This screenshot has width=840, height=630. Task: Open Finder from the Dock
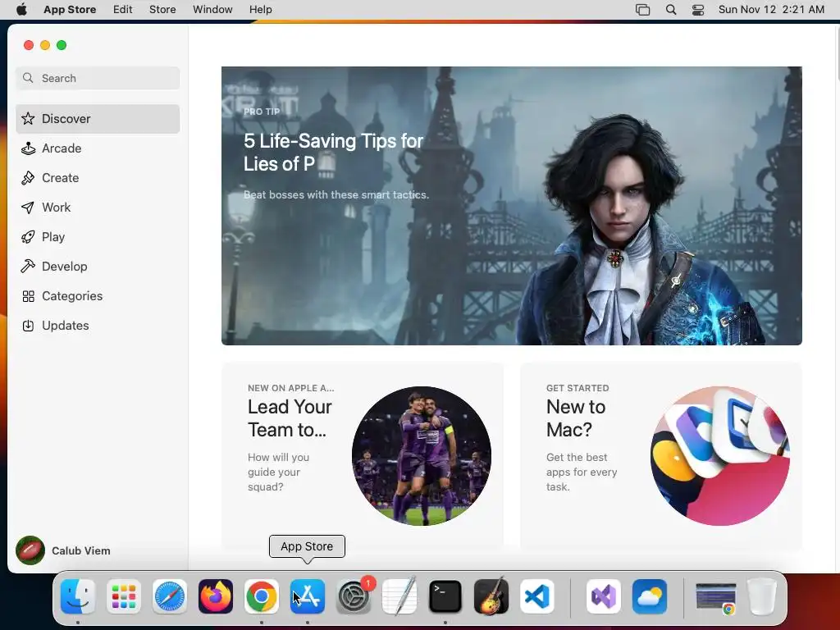78,596
